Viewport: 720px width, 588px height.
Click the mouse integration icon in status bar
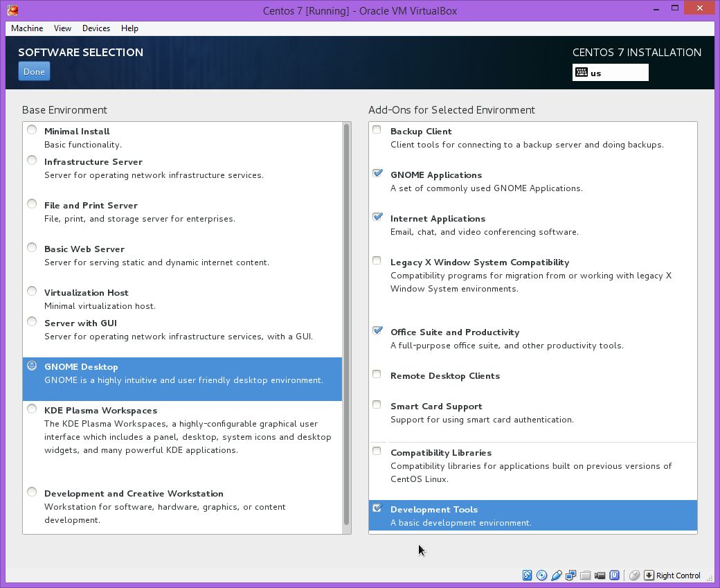[635, 575]
